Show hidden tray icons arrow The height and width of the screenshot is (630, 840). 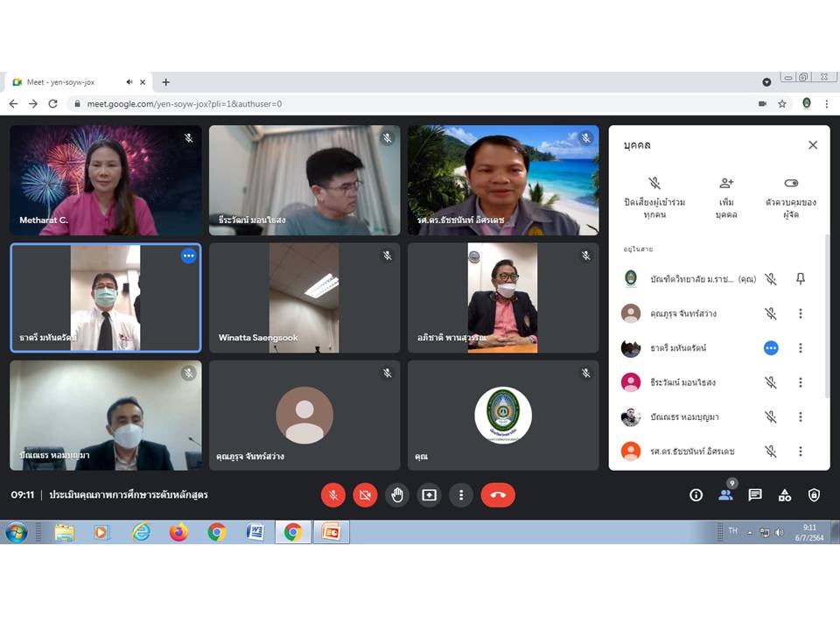[x=750, y=533]
